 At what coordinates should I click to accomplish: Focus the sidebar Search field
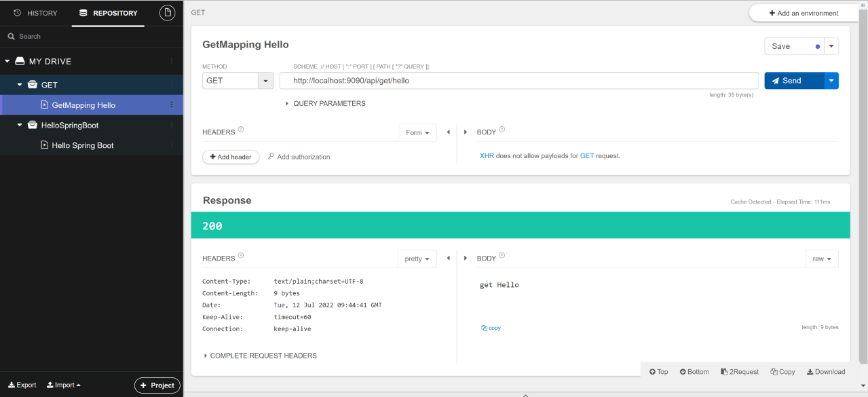[x=92, y=37]
